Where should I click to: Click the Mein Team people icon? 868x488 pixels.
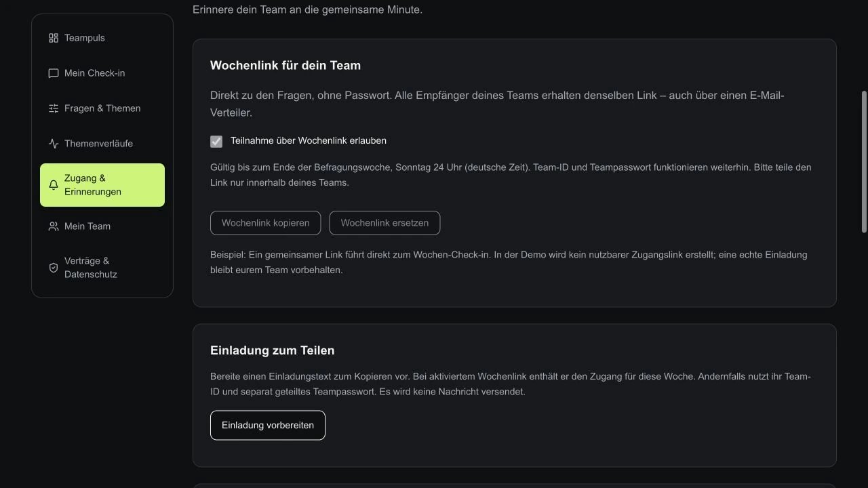[54, 226]
